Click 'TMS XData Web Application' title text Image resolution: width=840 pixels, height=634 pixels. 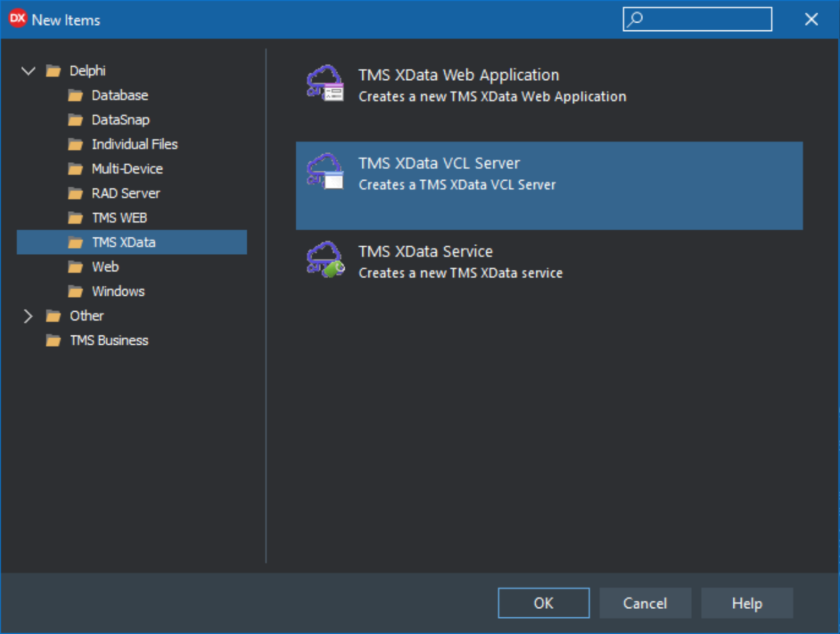[x=458, y=75]
